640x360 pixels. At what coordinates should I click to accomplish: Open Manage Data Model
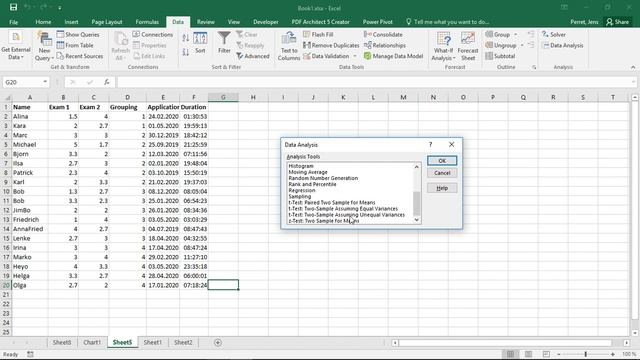coord(393,56)
